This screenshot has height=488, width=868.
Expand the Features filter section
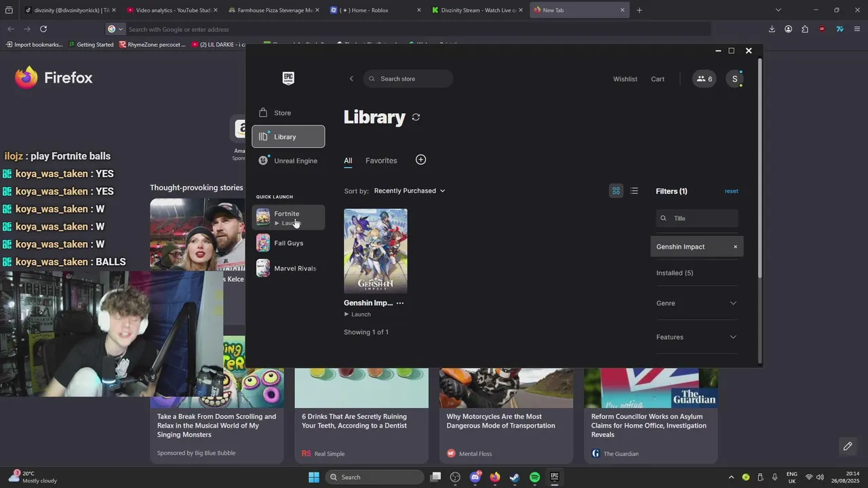pos(696,337)
